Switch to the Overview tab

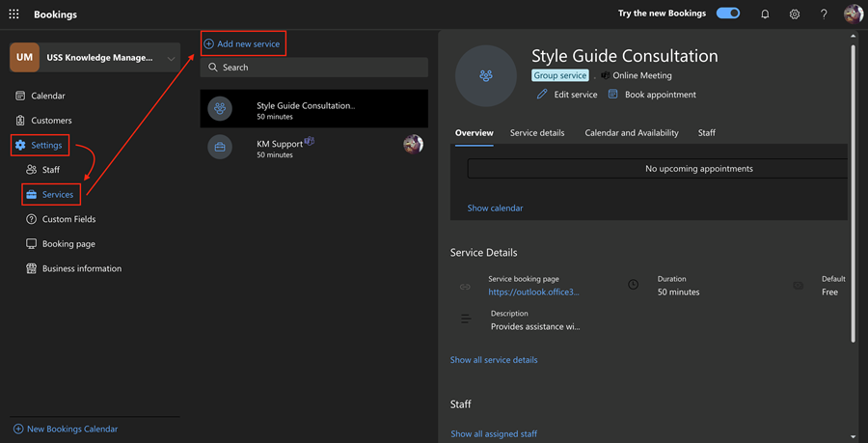[474, 133]
